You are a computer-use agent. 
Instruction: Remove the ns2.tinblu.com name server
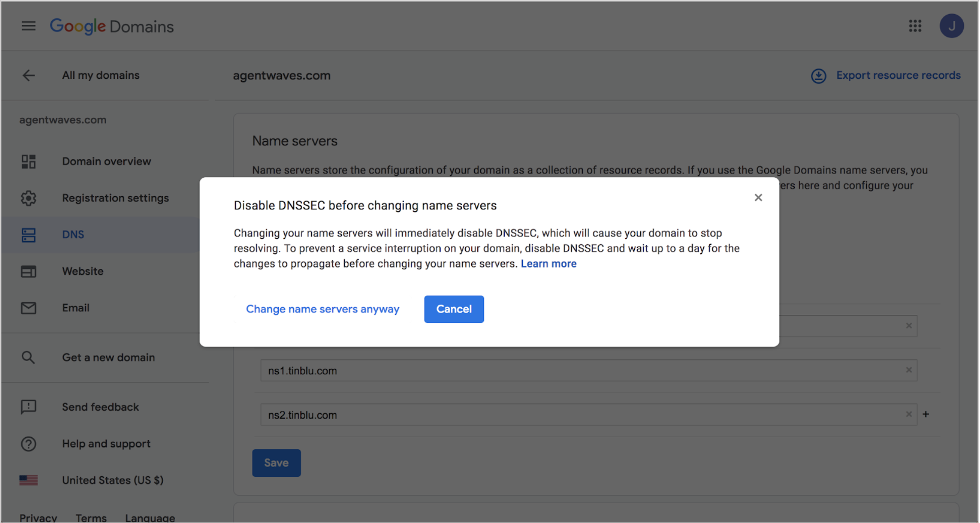(909, 414)
